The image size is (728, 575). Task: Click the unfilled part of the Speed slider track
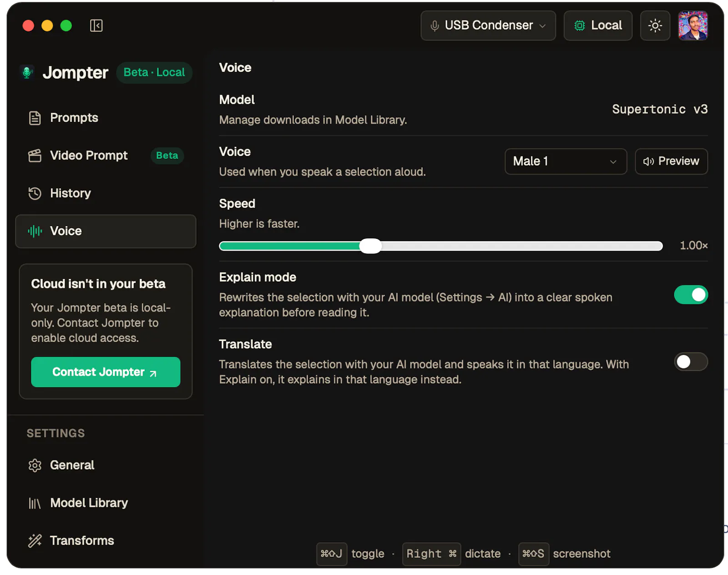(521, 246)
